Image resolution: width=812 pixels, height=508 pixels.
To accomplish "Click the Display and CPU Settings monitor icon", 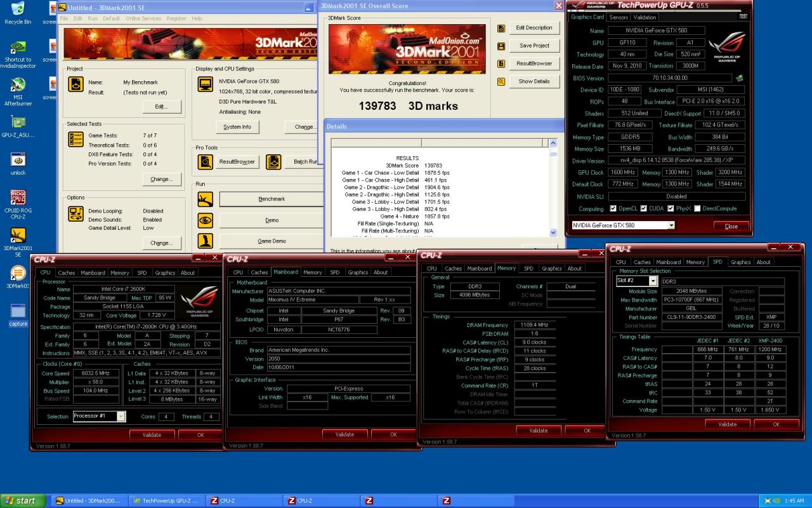I will [x=205, y=84].
